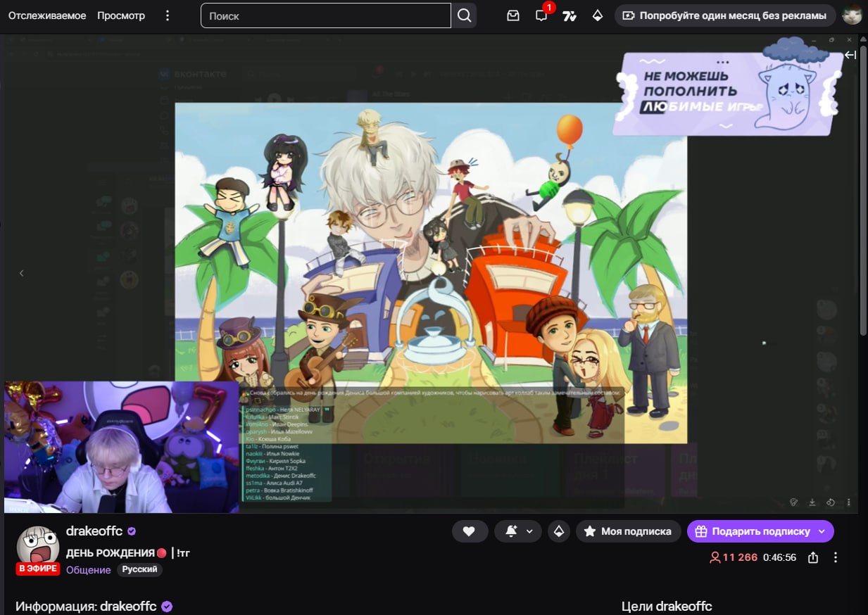The height and width of the screenshot is (615, 868).
Task: Open the Prime loot inbox icon
Action: coord(513,15)
